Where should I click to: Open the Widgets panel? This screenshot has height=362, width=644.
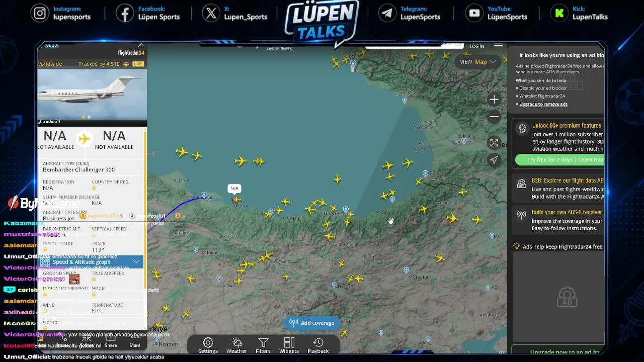pos(289,345)
